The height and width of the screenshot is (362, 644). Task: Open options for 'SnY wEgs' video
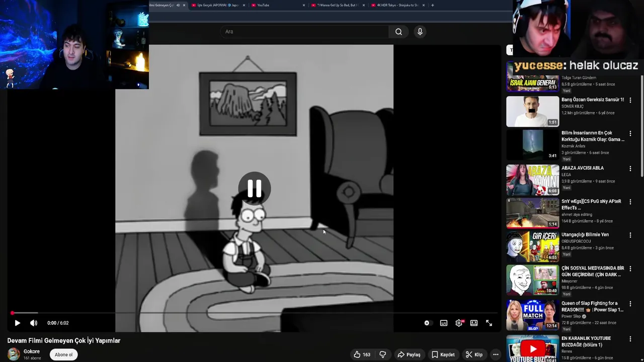630,202
